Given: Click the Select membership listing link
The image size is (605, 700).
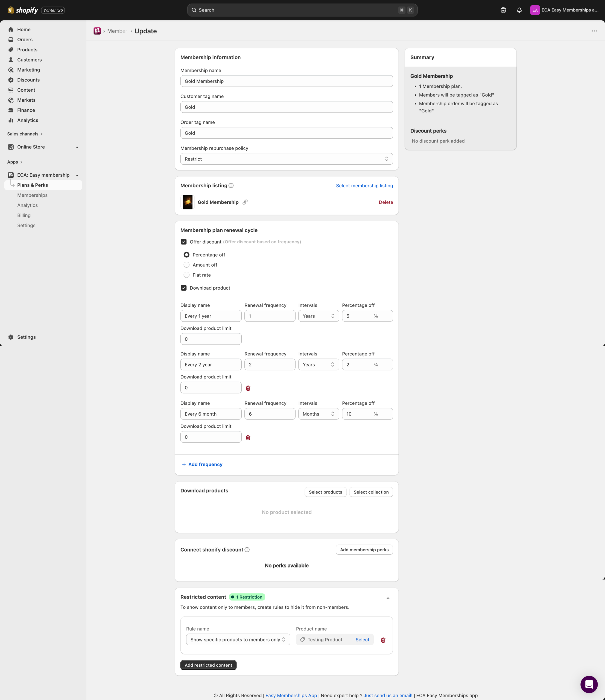Looking at the screenshot, I should coord(364,185).
